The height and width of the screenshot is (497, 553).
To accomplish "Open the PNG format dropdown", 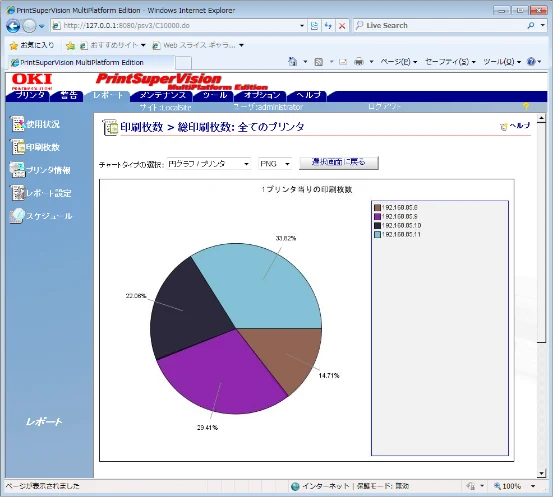I will point(275,164).
